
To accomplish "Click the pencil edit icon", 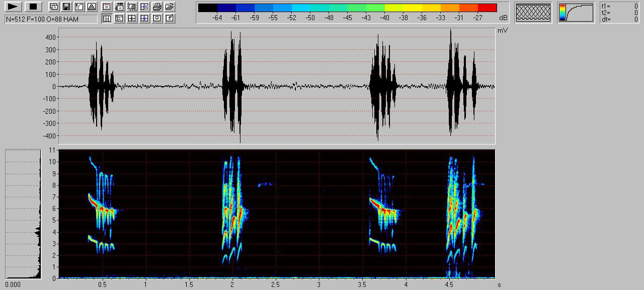I will 170,19.
